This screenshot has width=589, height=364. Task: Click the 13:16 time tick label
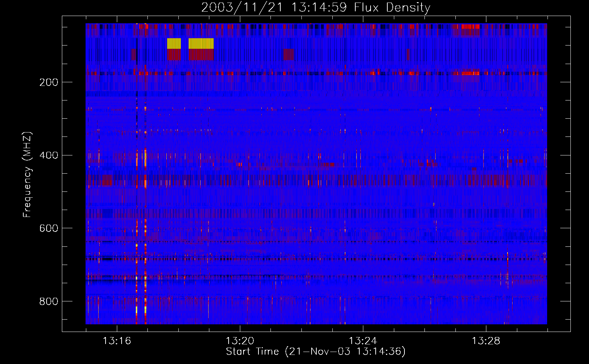pos(117,341)
